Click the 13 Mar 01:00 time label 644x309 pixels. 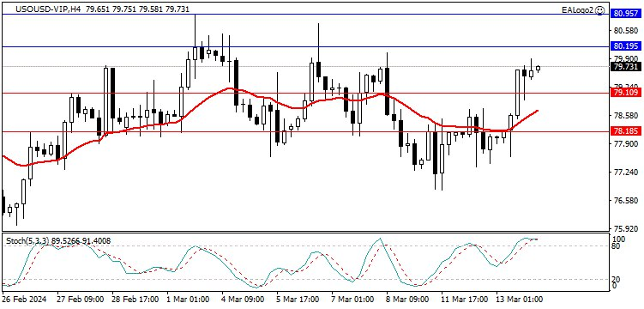pyautogui.click(x=519, y=299)
